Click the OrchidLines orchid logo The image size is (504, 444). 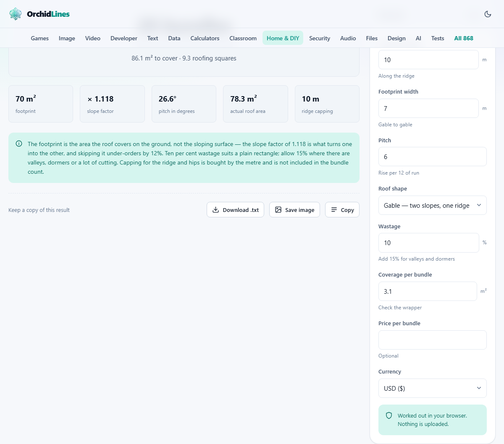click(x=16, y=14)
